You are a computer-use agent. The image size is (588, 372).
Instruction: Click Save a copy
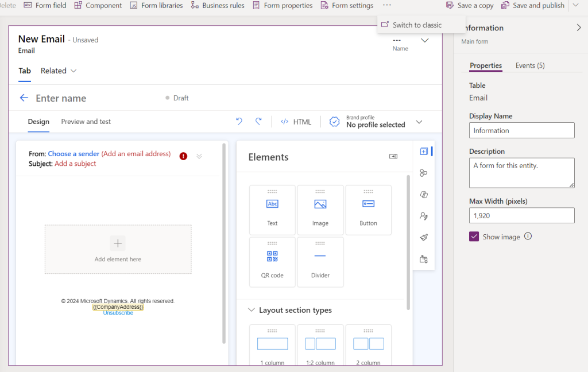point(470,5)
